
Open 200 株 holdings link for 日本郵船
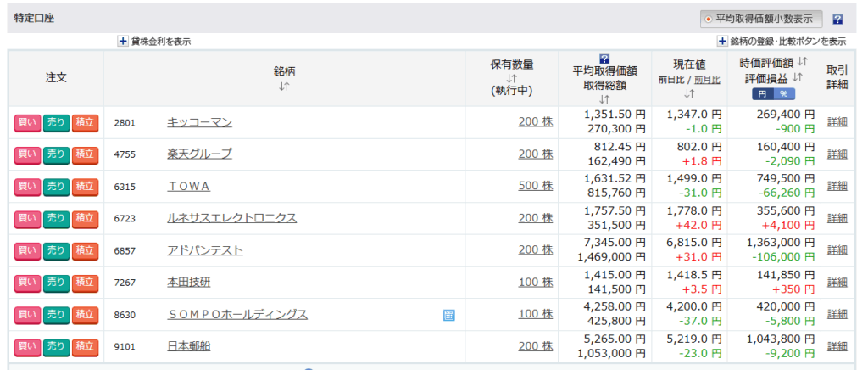click(x=536, y=347)
